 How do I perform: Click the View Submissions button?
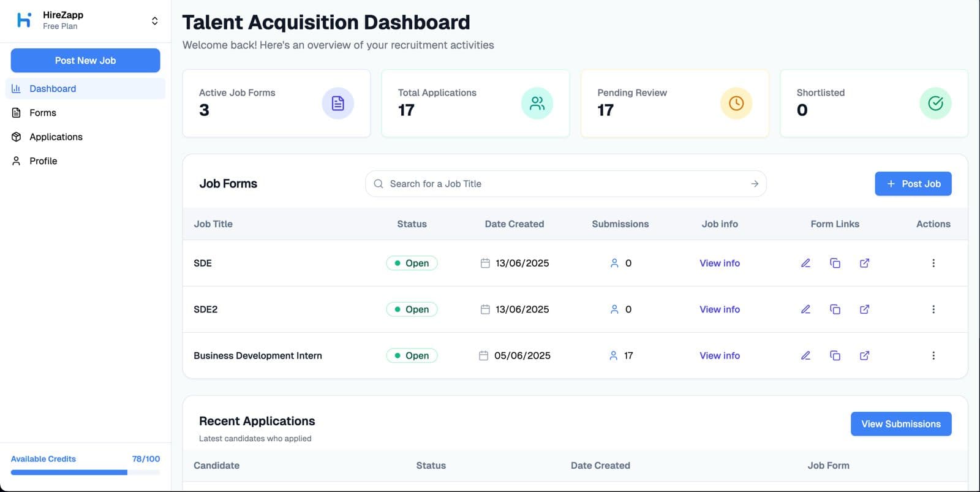(901, 424)
